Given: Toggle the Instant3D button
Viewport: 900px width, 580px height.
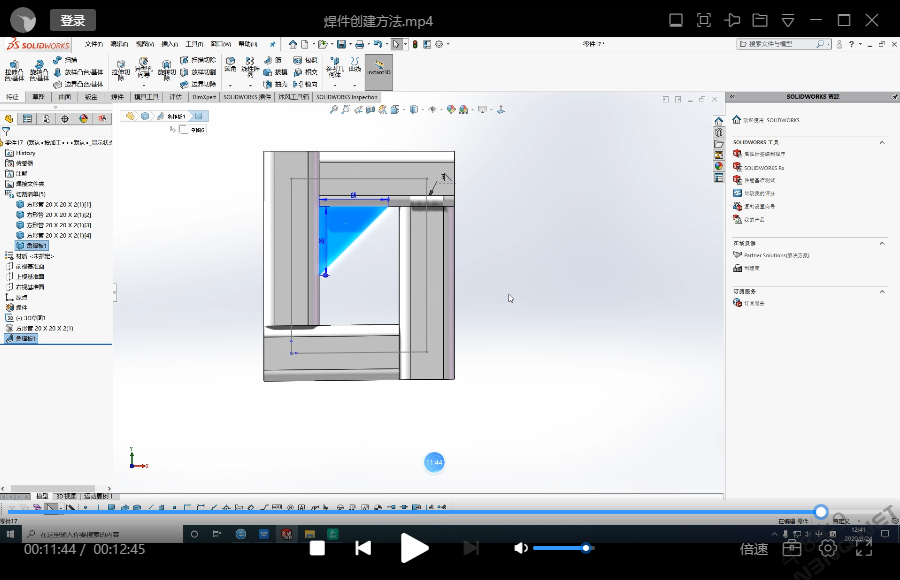Looking at the screenshot, I should coord(379,72).
